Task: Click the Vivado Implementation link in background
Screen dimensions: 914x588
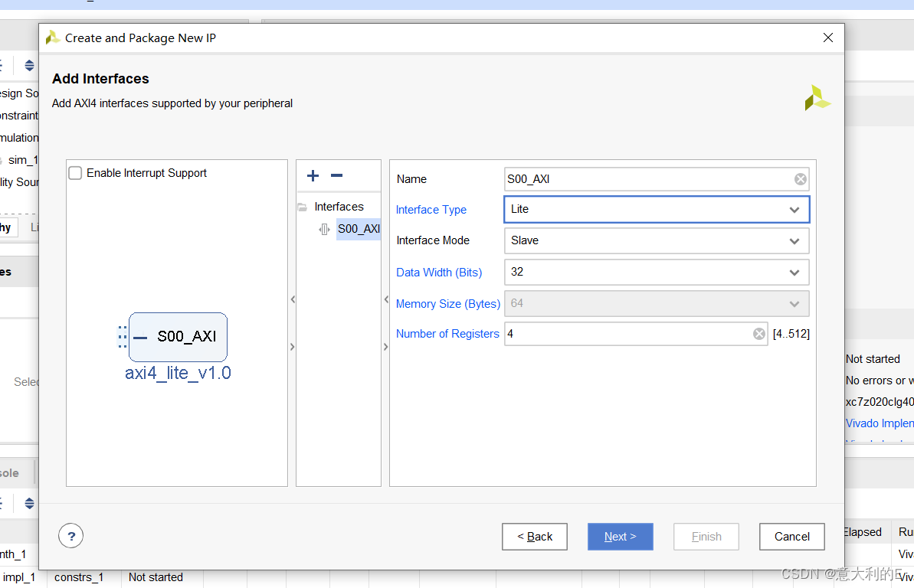Action: tap(880, 423)
